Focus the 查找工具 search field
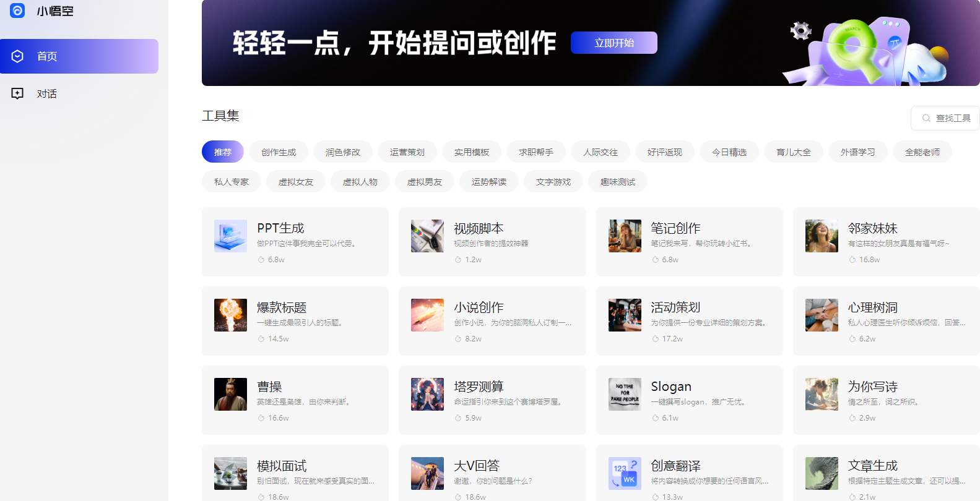980x501 pixels. point(945,118)
